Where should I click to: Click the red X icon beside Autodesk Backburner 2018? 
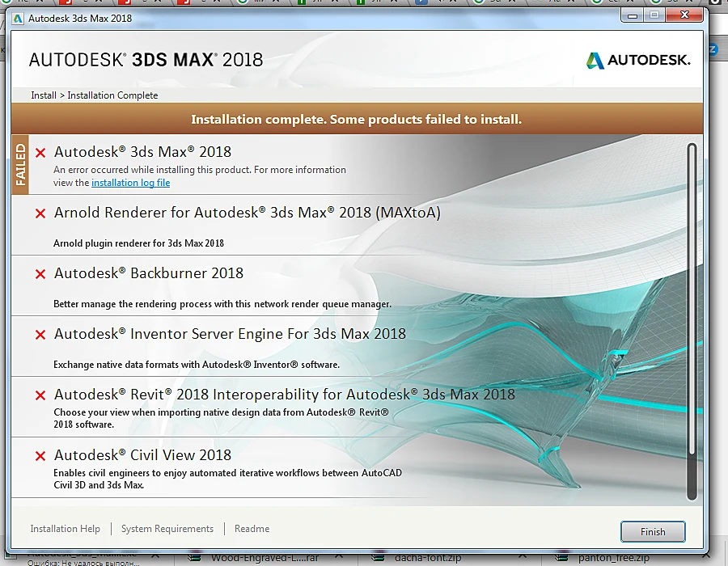pyautogui.click(x=40, y=274)
